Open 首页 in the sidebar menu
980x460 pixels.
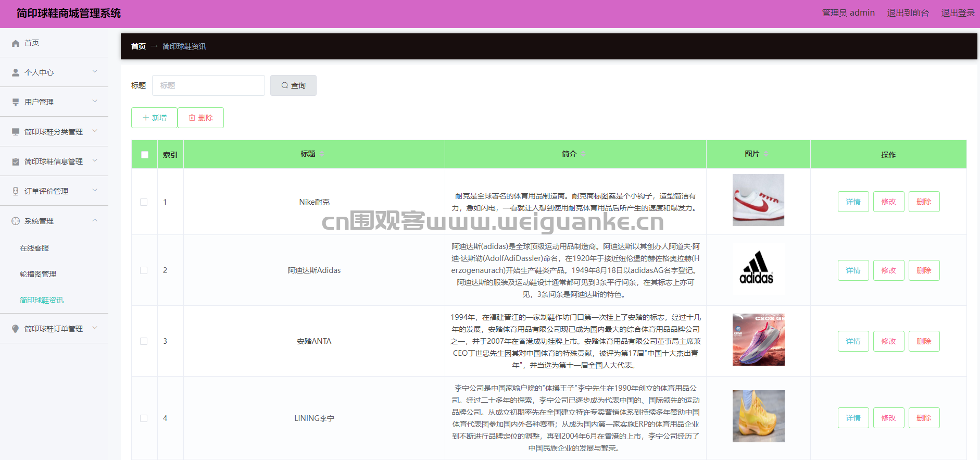(54, 43)
